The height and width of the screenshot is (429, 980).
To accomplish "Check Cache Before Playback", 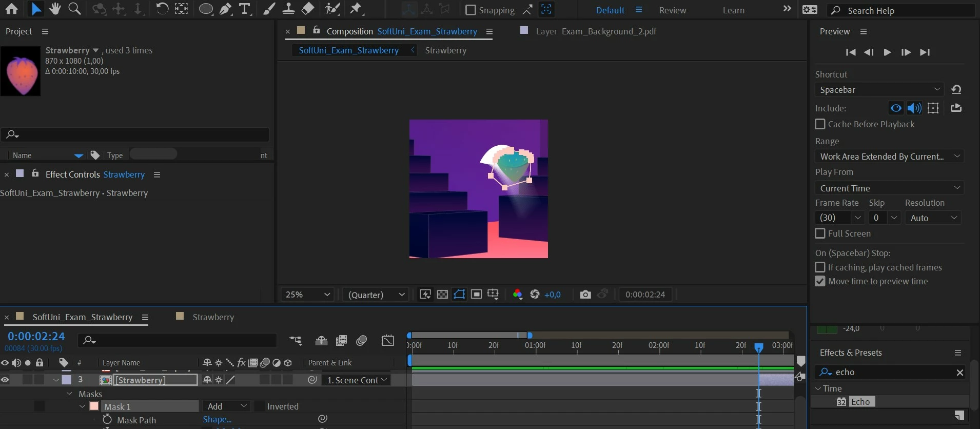I will pos(820,124).
